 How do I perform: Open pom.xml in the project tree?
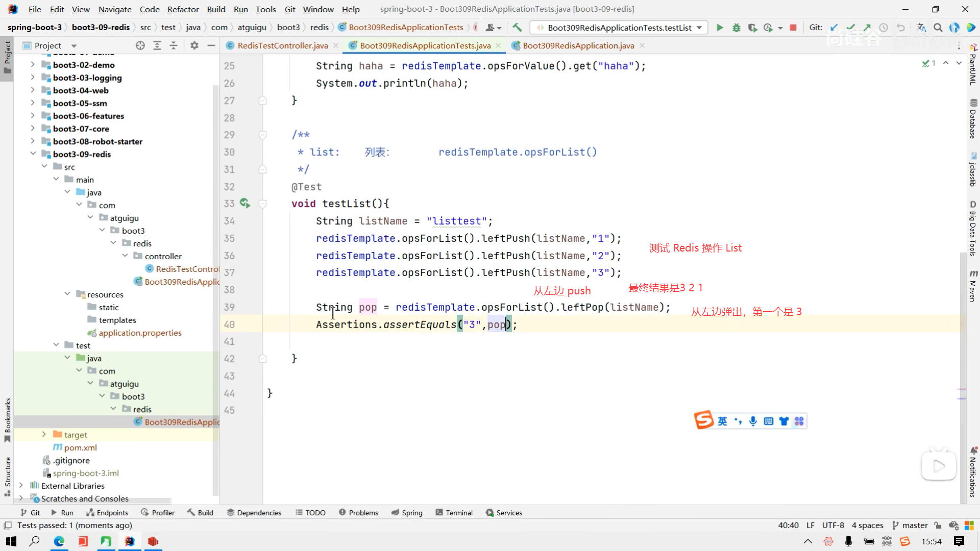pyautogui.click(x=80, y=447)
